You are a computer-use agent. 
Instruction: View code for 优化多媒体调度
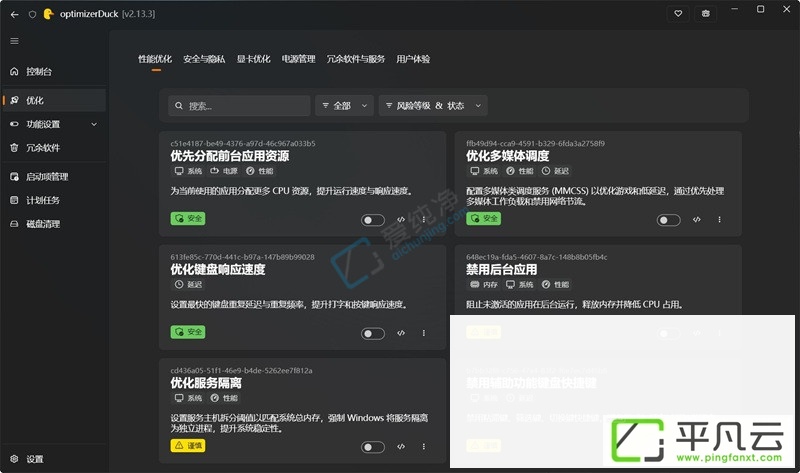(x=697, y=219)
